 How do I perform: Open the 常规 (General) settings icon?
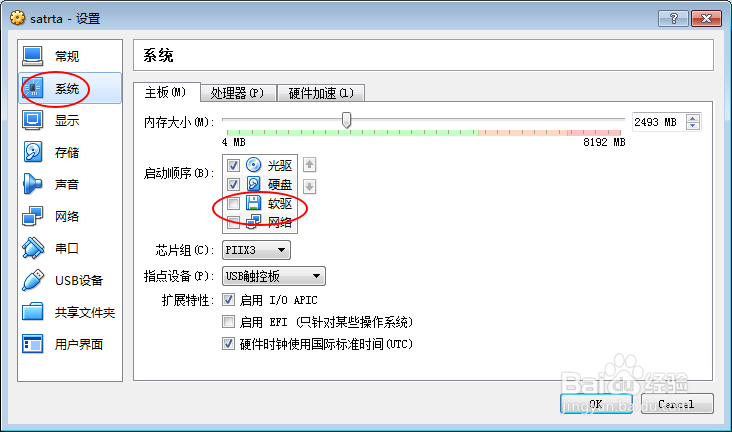32,56
